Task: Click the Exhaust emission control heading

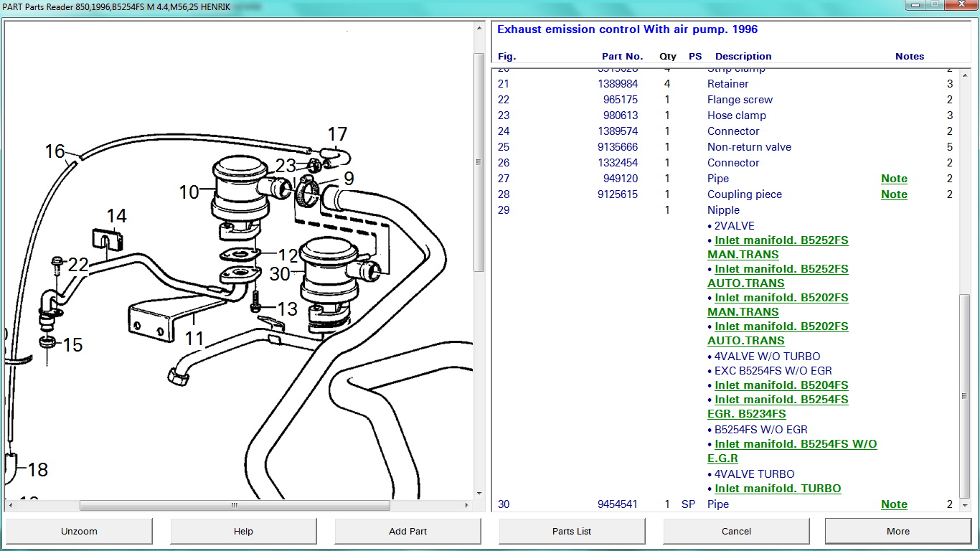Action: click(x=627, y=29)
